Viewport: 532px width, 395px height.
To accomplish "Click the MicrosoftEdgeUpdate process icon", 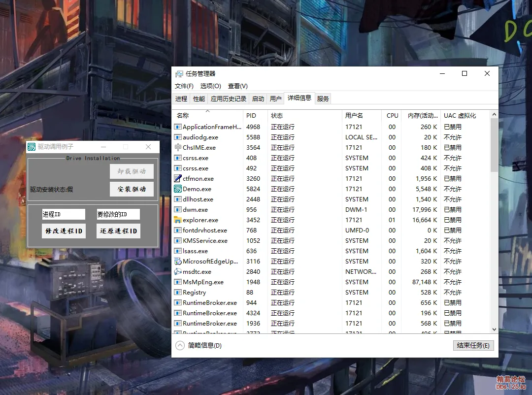I will (x=178, y=261).
